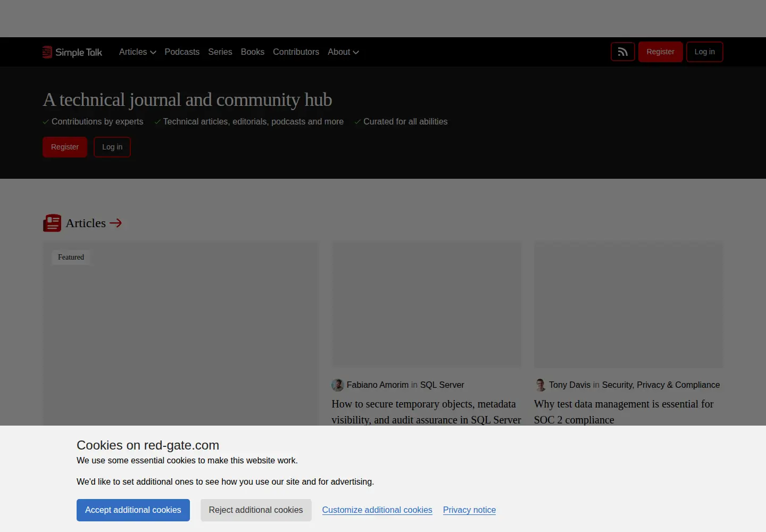
Task: Click 'Technical articles, editorials, podcasts and more' text
Action: coord(253,121)
